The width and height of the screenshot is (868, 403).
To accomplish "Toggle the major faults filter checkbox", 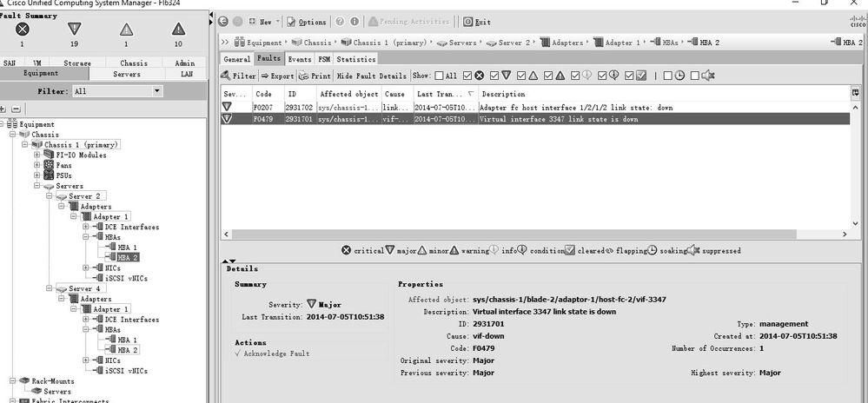I will tap(494, 76).
